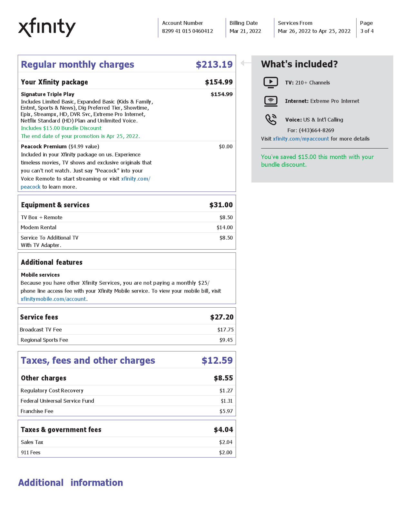Click the $4.04 government fees total
Viewport: 411px width, 532px height.
pyautogui.click(x=223, y=429)
